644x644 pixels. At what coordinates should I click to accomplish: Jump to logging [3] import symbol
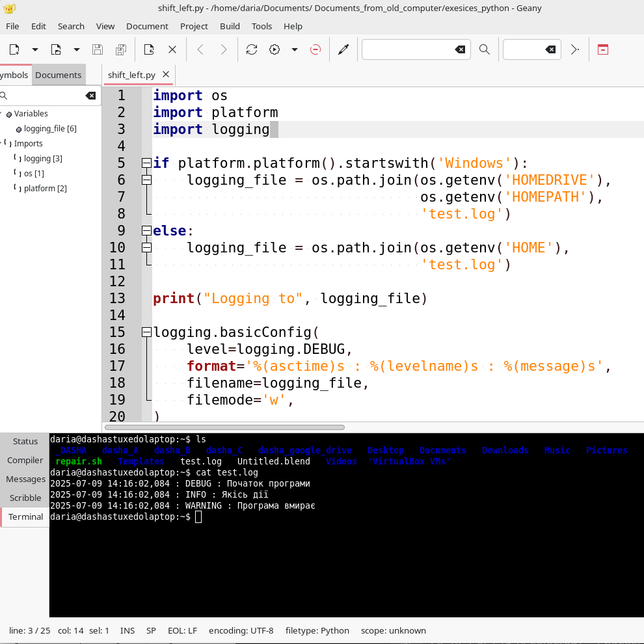(43, 159)
